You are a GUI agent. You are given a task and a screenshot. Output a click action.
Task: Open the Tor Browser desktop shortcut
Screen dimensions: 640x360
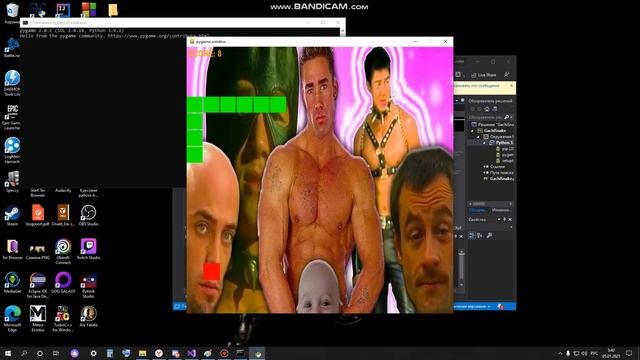(12, 249)
